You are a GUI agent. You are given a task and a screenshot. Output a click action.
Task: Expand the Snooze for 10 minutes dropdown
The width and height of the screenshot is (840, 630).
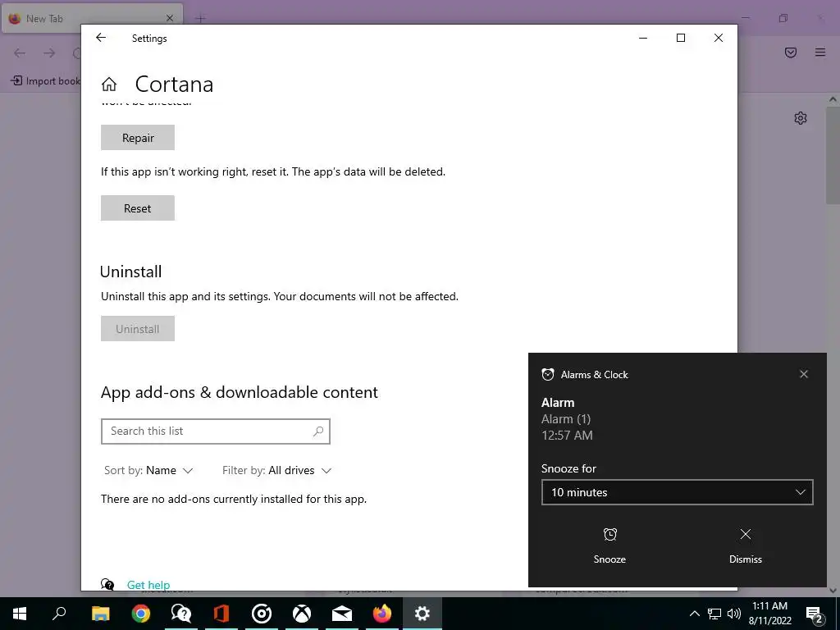[677, 492]
